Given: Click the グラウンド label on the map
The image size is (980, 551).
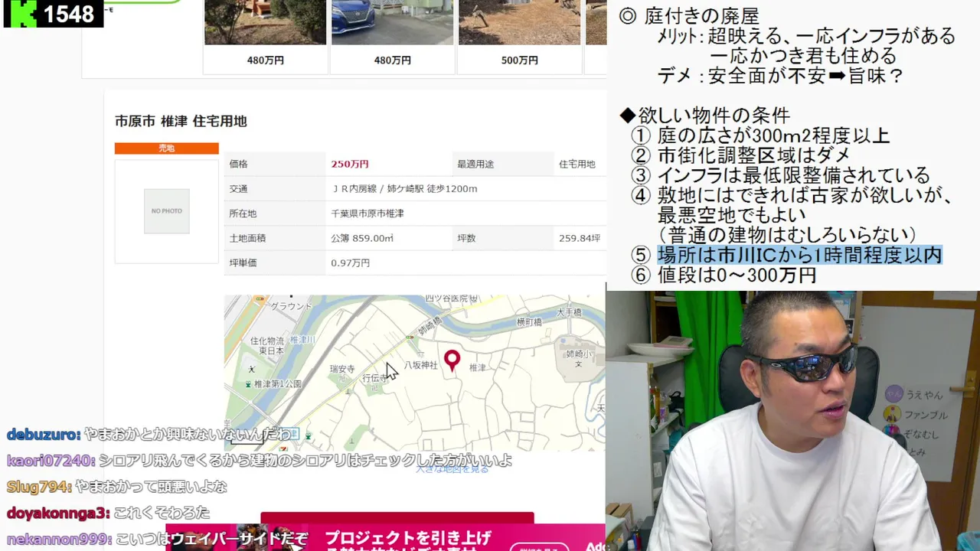Looking at the screenshot, I should pyautogui.click(x=291, y=306).
